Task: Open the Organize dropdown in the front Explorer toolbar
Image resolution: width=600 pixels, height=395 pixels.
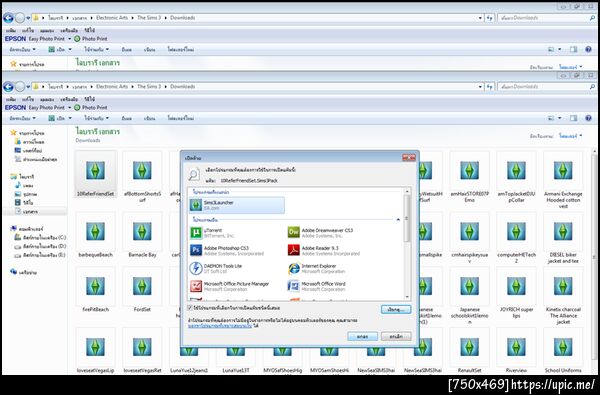Action: (x=23, y=119)
